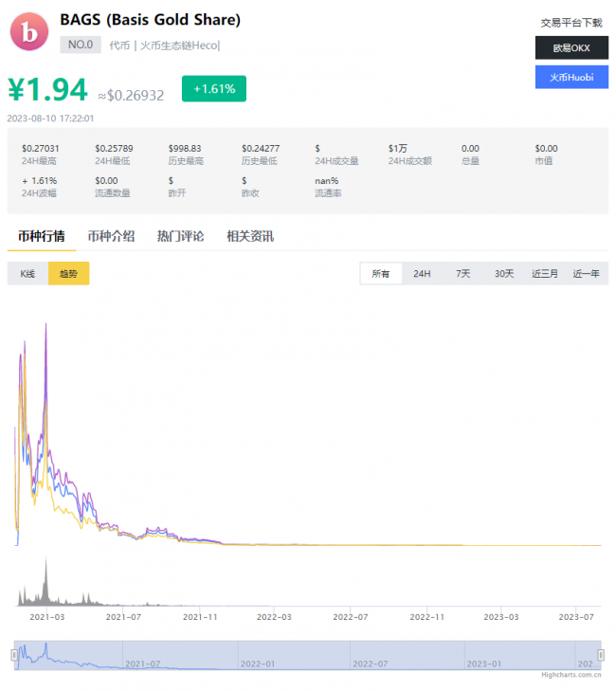
Task: Switch chart to 近三月 range
Action: [545, 274]
